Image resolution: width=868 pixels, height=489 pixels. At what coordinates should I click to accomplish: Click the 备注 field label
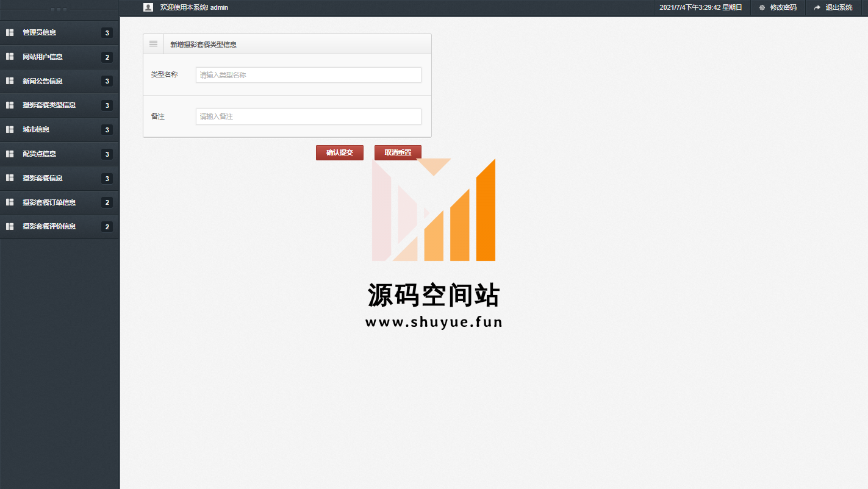(x=158, y=116)
